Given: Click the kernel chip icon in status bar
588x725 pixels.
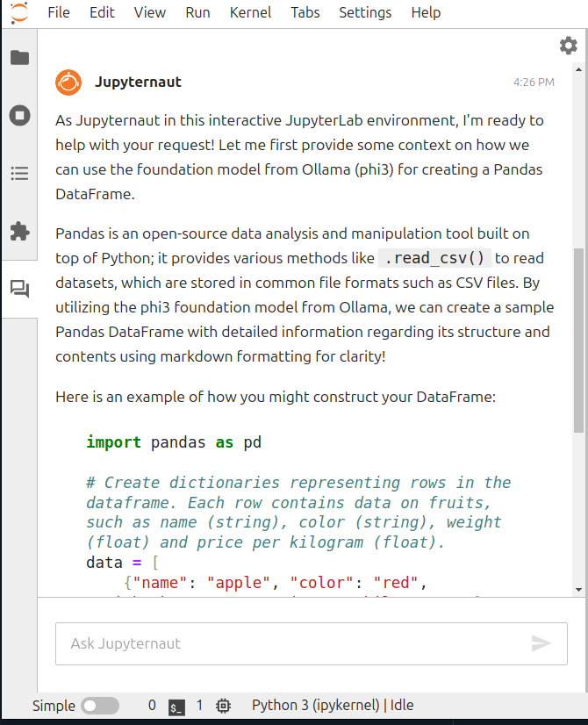Looking at the screenshot, I should [223, 706].
